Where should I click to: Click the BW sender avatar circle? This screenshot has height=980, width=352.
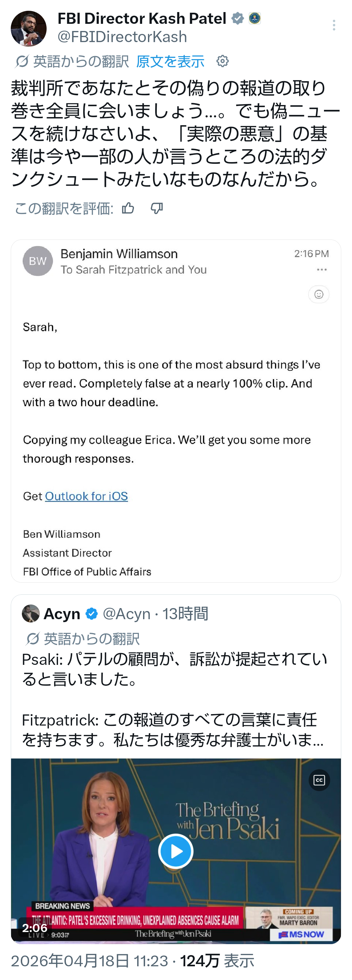(x=37, y=261)
